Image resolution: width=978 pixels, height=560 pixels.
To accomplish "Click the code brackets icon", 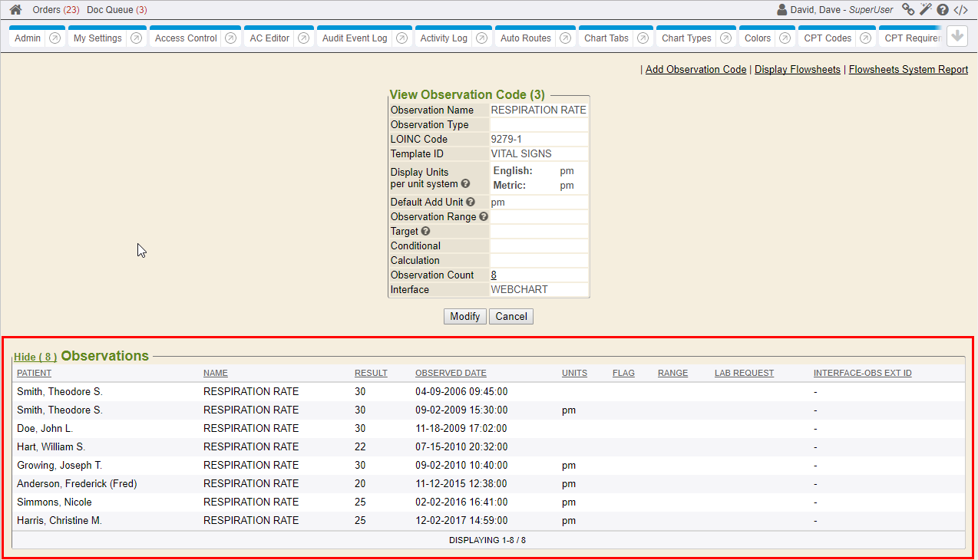I will 961,10.
